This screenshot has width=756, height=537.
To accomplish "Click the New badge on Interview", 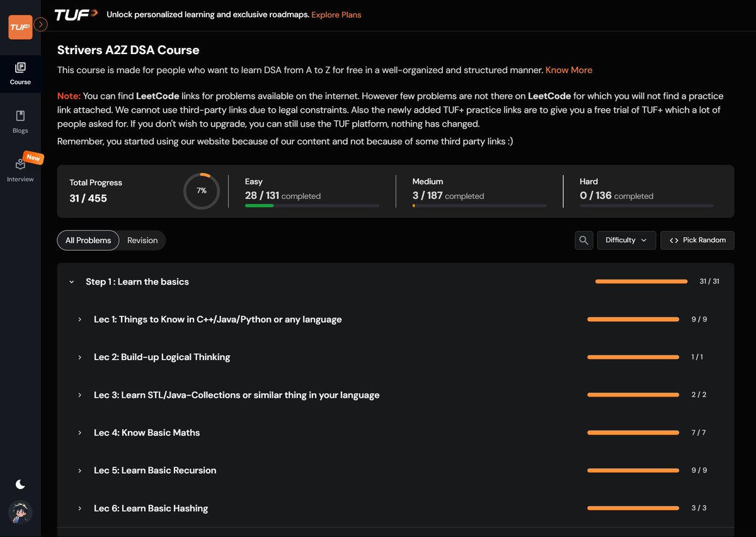I will click(x=33, y=157).
